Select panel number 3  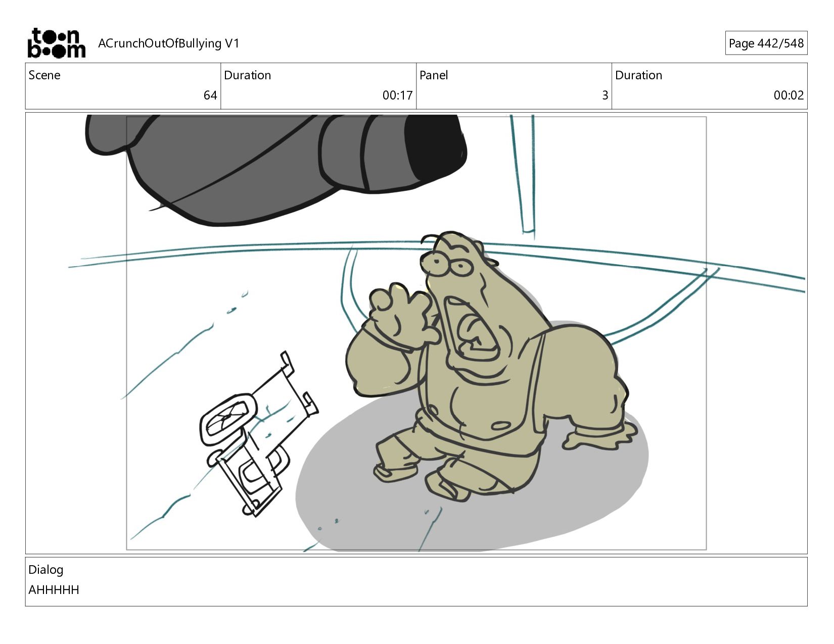[605, 95]
